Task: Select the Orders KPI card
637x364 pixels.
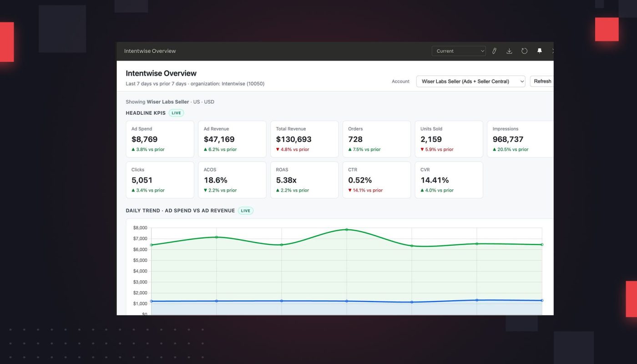Action: point(376,139)
